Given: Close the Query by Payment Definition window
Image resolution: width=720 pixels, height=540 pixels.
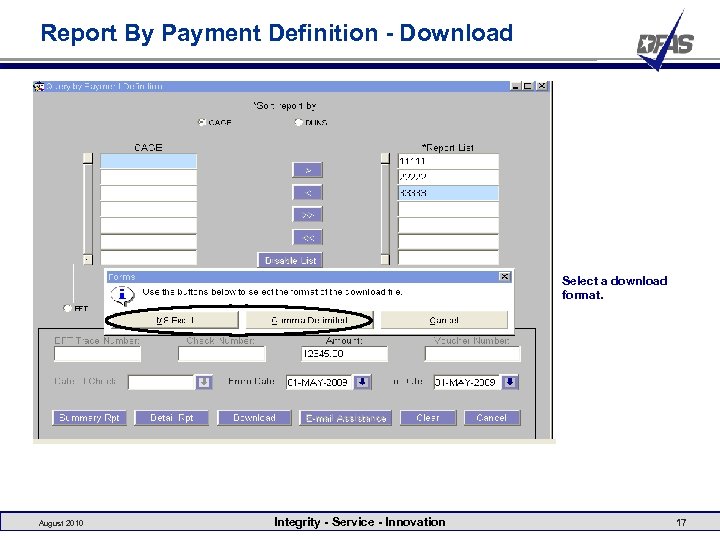Looking at the screenshot, I should (542, 86).
